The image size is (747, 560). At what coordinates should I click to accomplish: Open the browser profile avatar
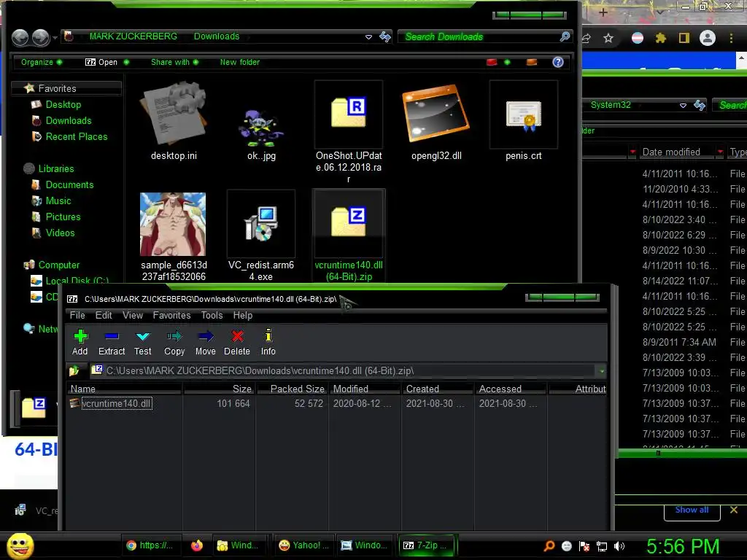(708, 38)
